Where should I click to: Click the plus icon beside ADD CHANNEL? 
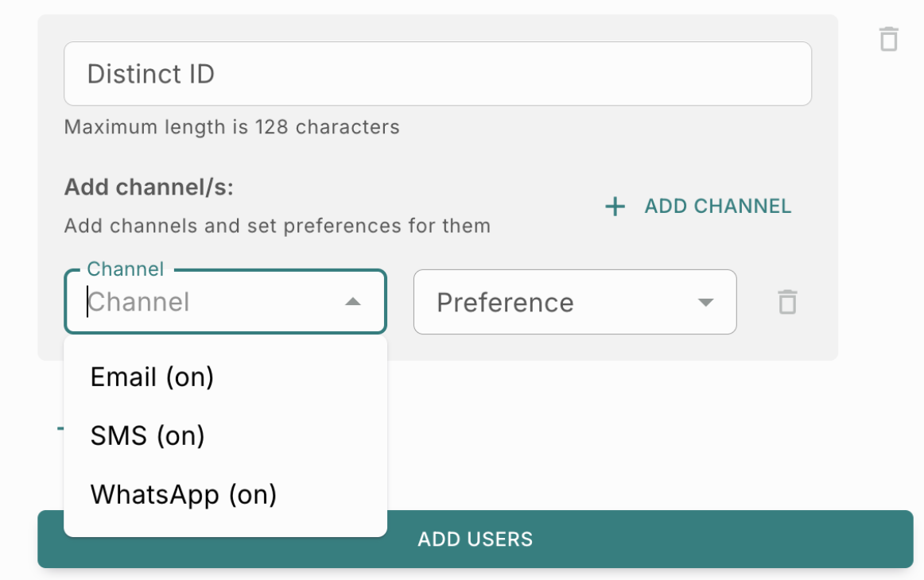point(615,206)
